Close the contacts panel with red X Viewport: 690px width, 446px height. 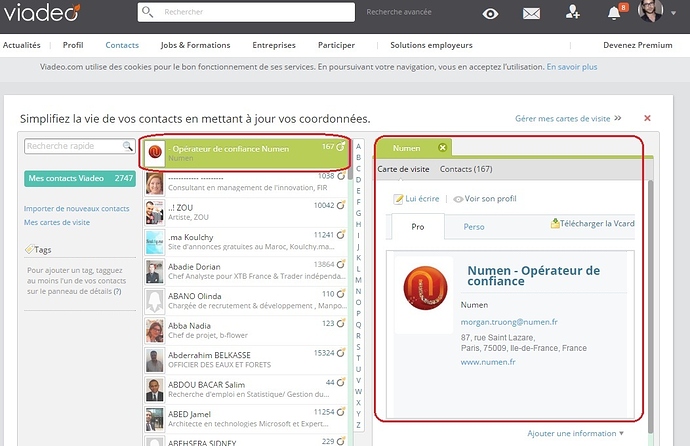point(647,118)
